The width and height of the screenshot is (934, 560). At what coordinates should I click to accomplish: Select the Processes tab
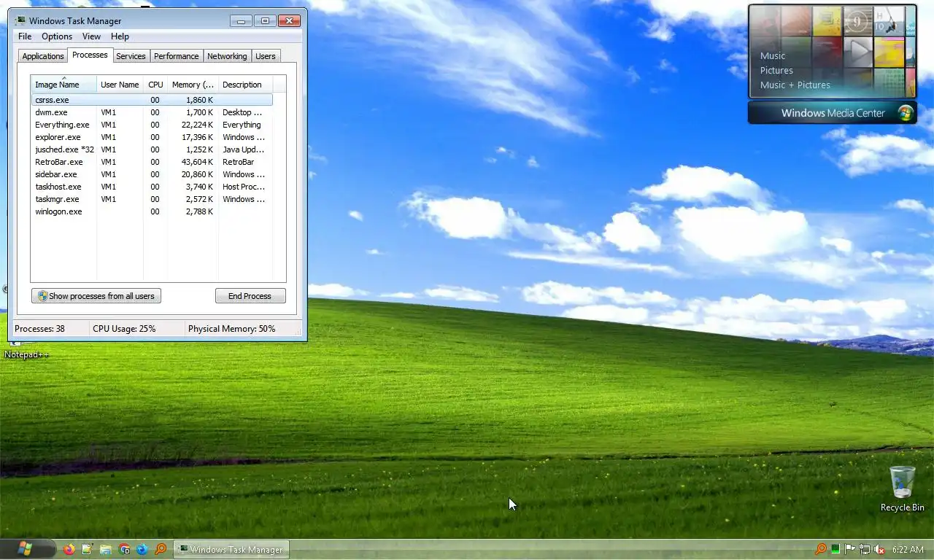click(90, 55)
